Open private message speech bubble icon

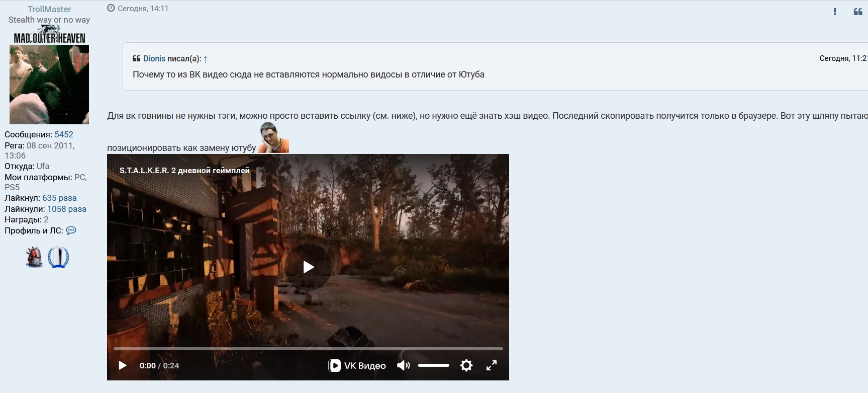pyautogui.click(x=71, y=230)
